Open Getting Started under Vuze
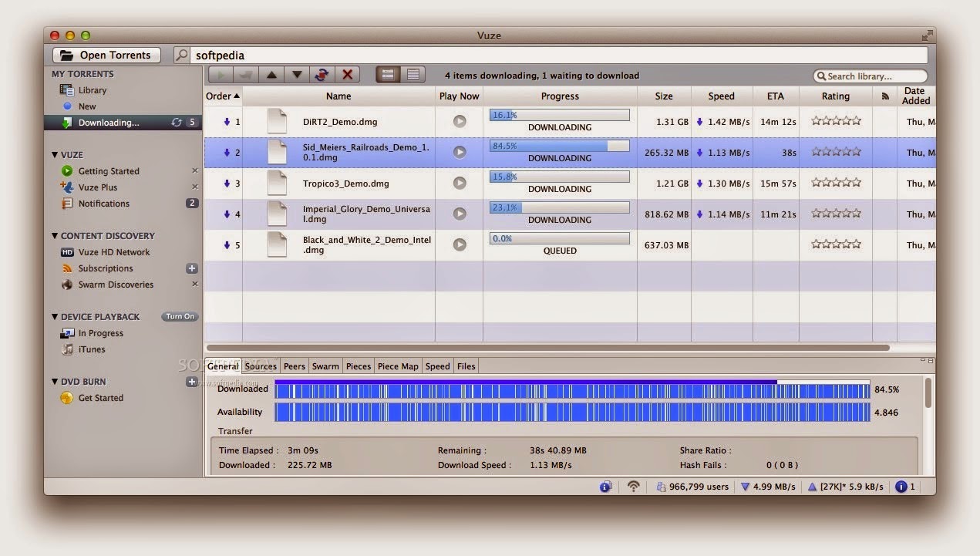This screenshot has height=556, width=980. pyautogui.click(x=109, y=171)
